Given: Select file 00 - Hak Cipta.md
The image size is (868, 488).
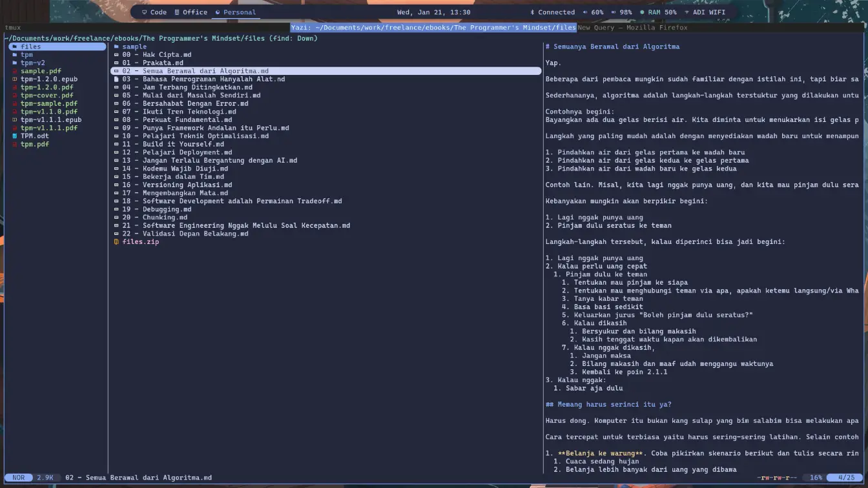Looking at the screenshot, I should coord(156,55).
